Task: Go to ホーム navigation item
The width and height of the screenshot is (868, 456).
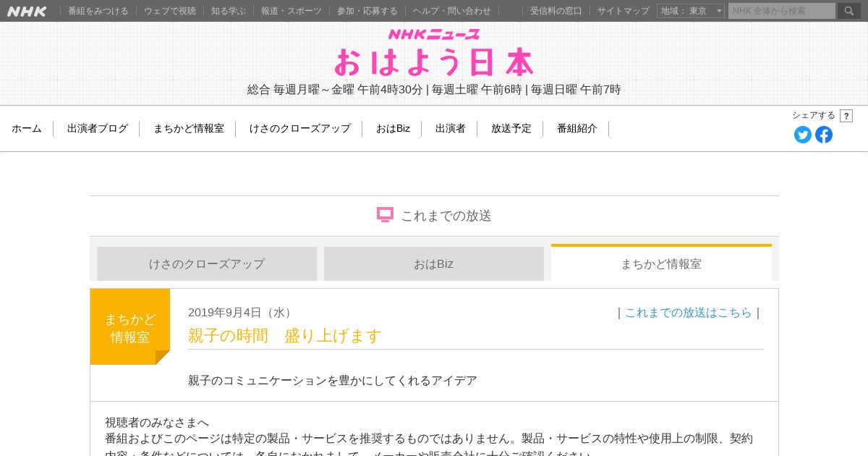Action: [27, 128]
